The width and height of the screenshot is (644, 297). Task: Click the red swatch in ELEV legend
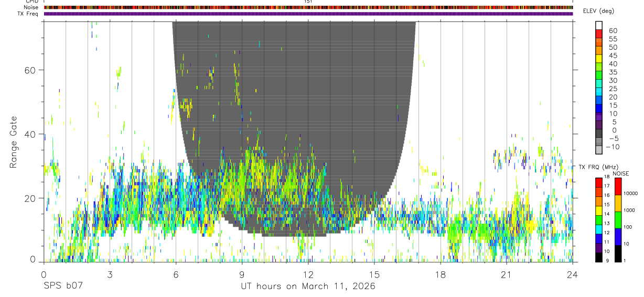(x=599, y=34)
